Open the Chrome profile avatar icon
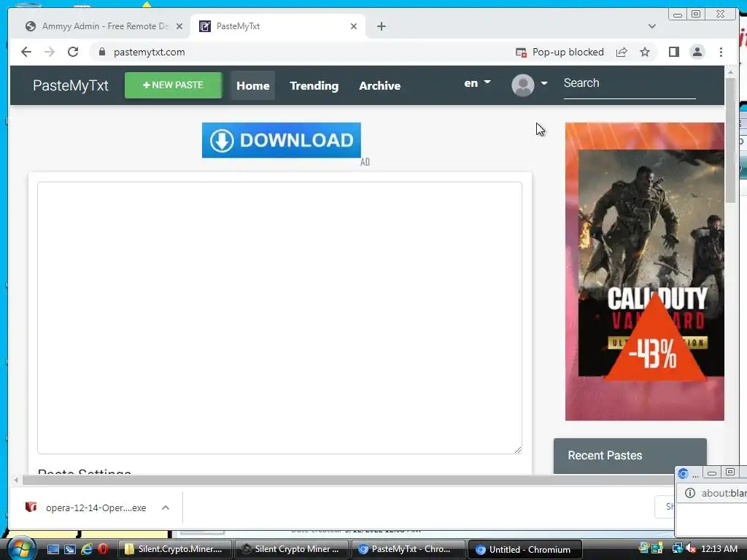The width and height of the screenshot is (747, 560). pos(697,52)
